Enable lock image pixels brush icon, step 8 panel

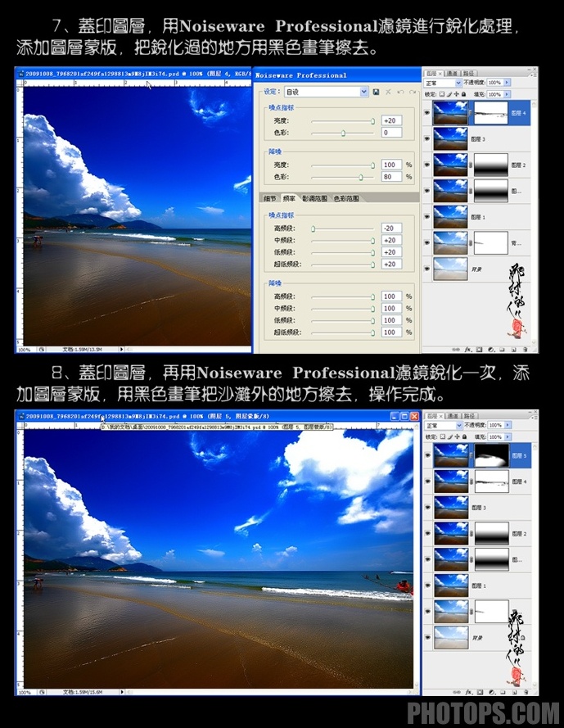point(449,437)
